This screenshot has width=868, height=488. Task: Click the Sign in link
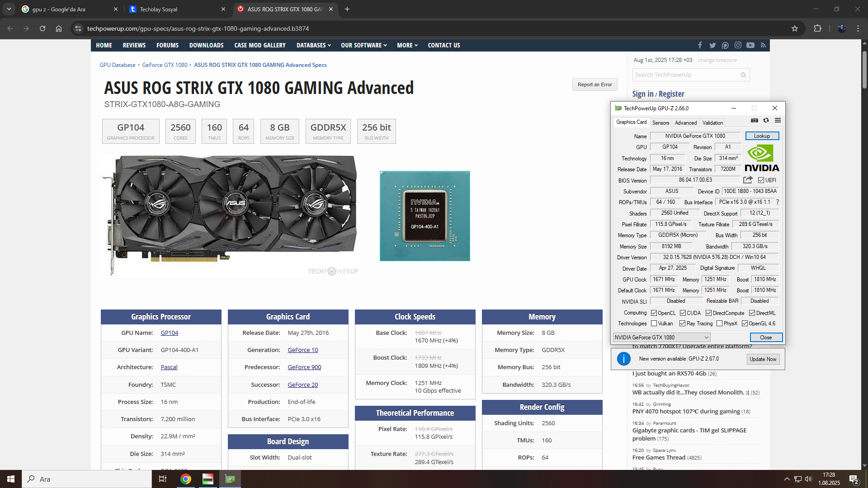click(x=642, y=94)
